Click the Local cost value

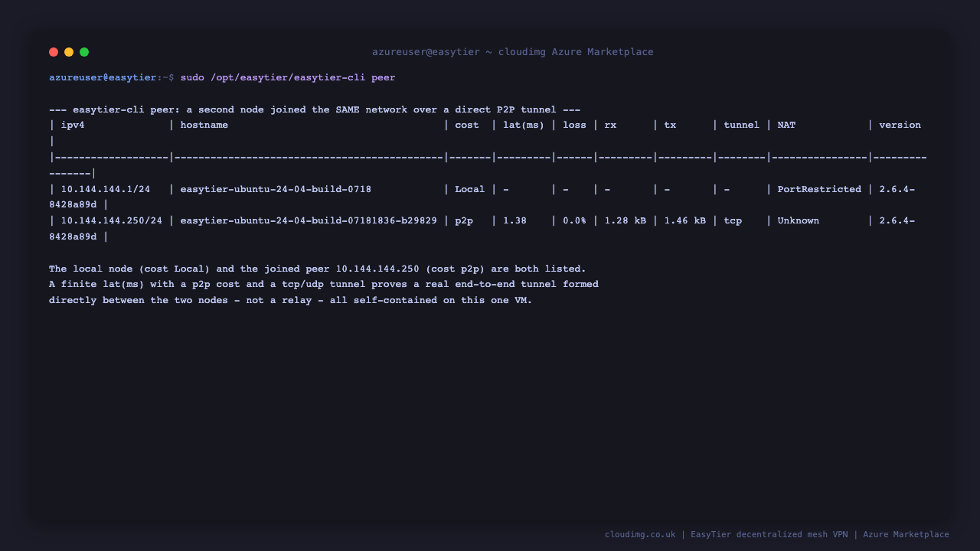tap(470, 189)
